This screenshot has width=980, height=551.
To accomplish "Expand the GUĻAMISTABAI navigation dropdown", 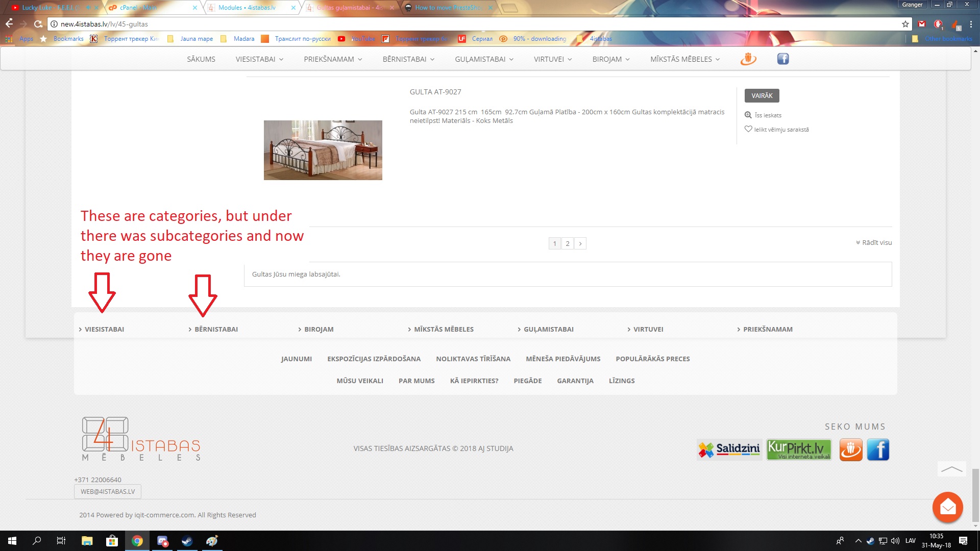I will (484, 59).
